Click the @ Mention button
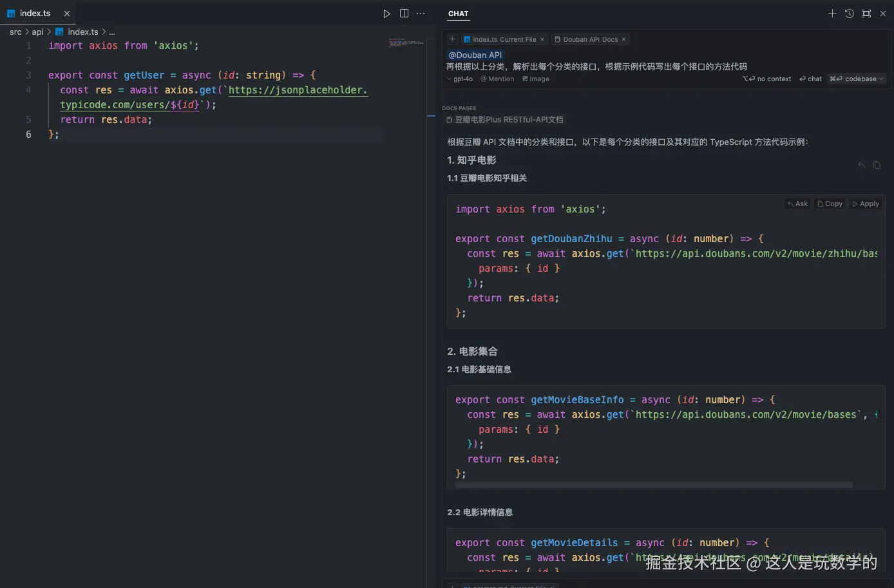Image resolution: width=894 pixels, height=588 pixels. (497, 79)
